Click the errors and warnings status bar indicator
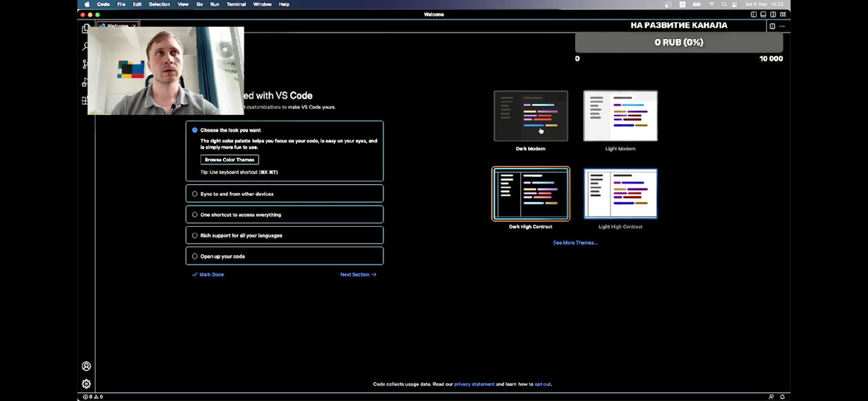868x401 pixels. pos(93,397)
